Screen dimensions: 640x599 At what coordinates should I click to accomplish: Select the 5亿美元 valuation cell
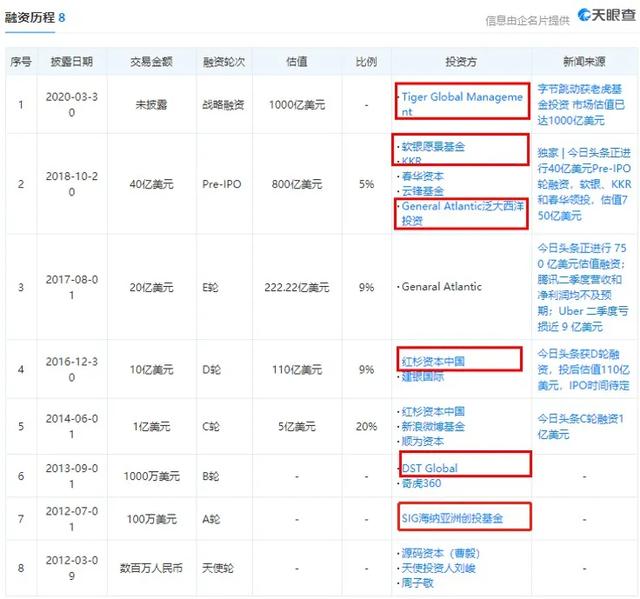click(x=297, y=427)
